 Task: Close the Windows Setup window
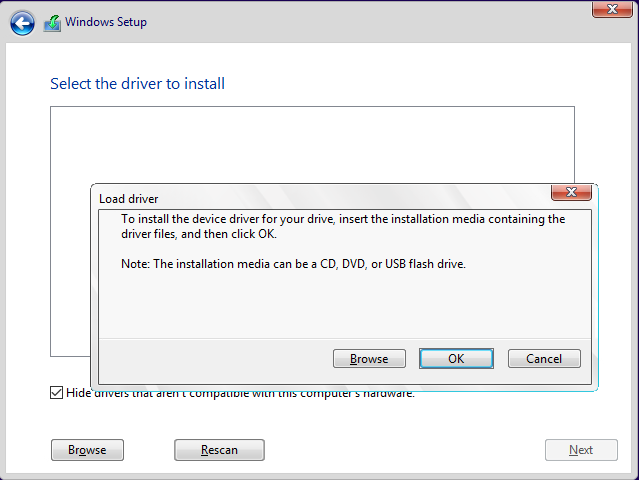(610, 9)
